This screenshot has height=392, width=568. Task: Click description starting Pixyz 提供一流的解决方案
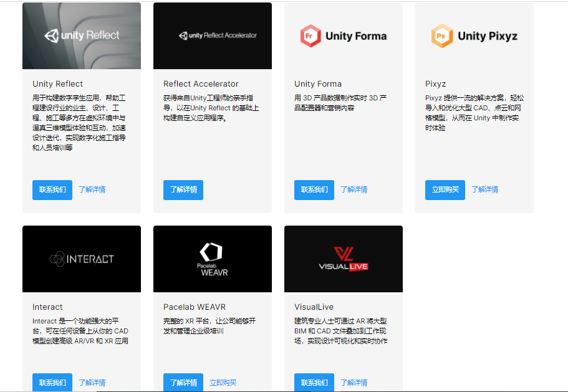coord(474,113)
